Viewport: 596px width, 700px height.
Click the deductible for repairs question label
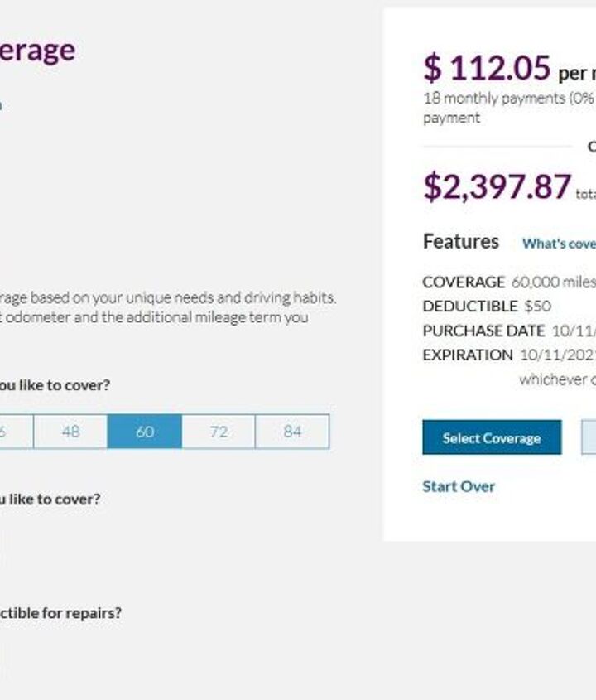click(60, 613)
